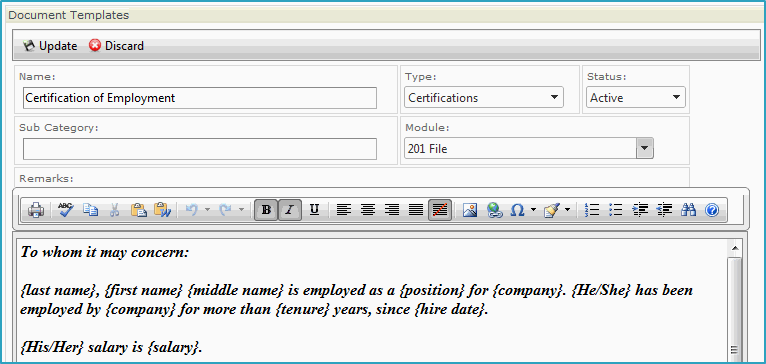Click the Omega insert symbol icon
Viewport: 766px width, 364px height.
point(517,210)
